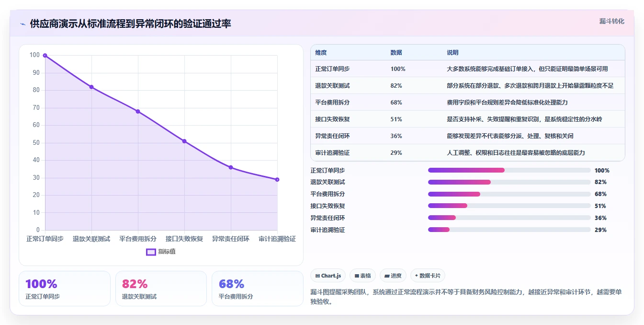Click the 表格 chip
Viewport: 644px width, 325px height.
pyautogui.click(x=363, y=276)
